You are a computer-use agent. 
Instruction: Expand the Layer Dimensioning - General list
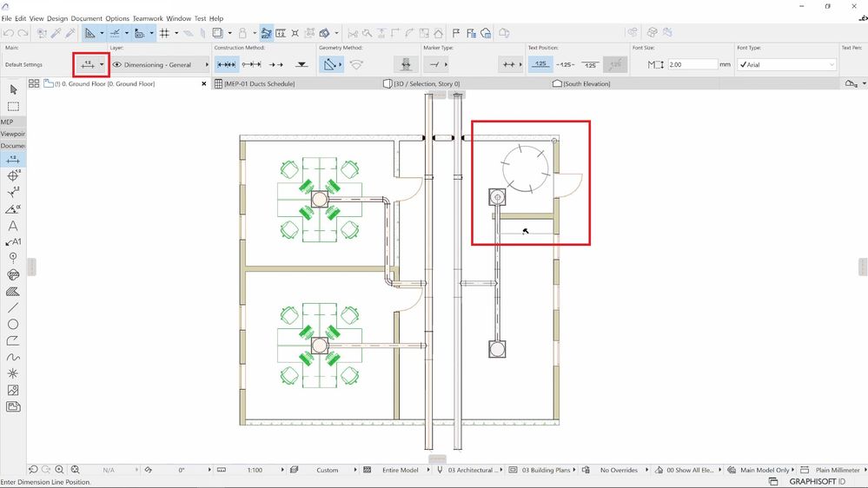pos(207,65)
